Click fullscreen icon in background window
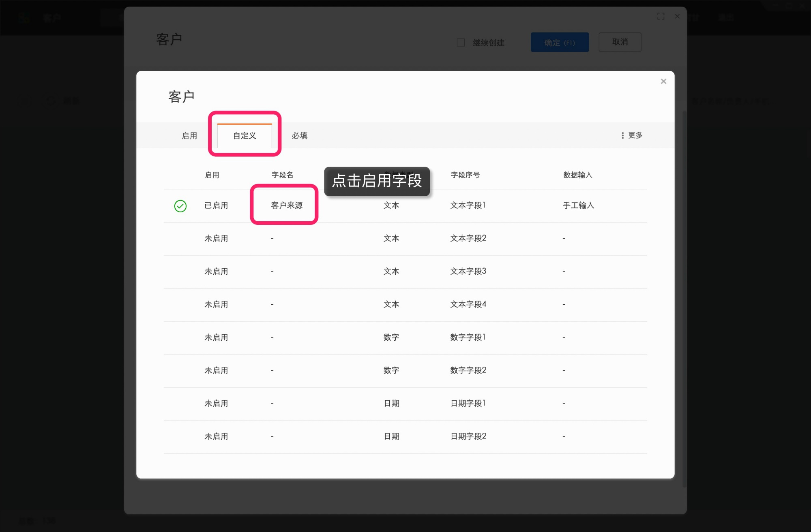The image size is (811, 532). [661, 16]
